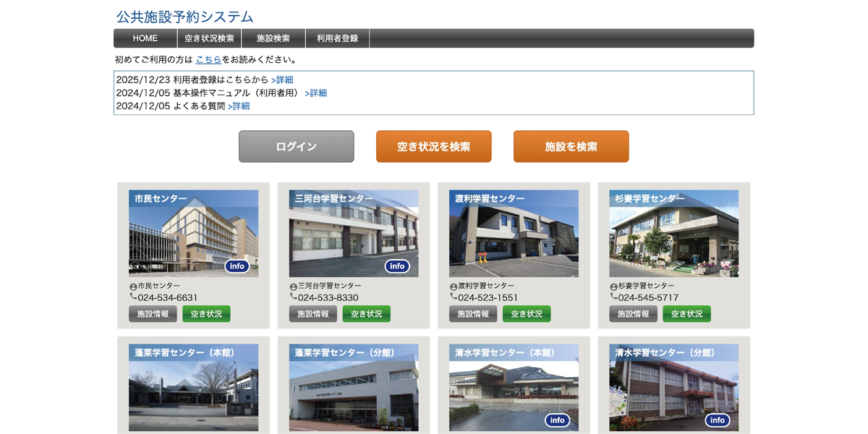Screen dimensions: 868x434
Task: Click the 公共施設予約システム page title
Action: coord(185,17)
